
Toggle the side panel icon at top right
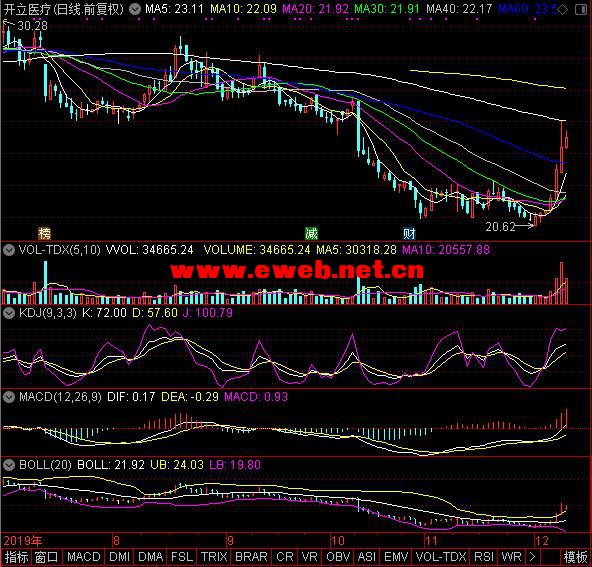(x=581, y=9)
